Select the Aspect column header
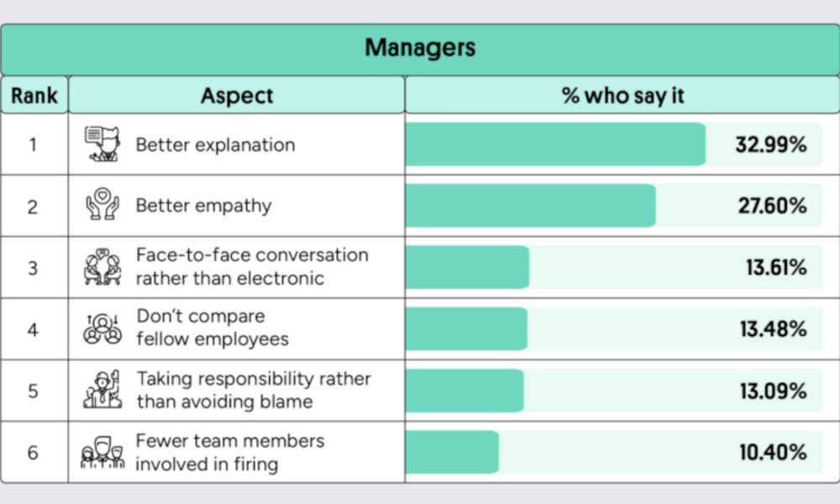 coord(237,96)
